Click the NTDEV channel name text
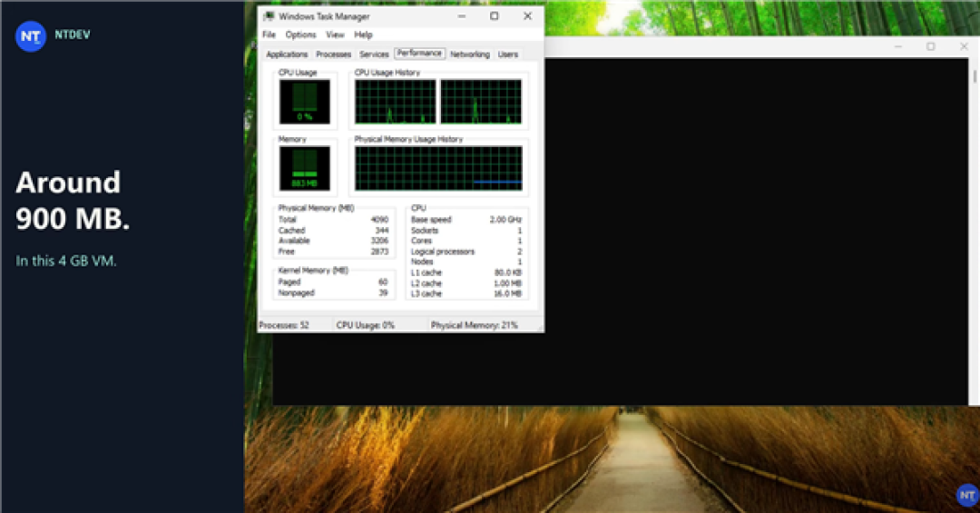The height and width of the screenshot is (513, 980). (73, 35)
